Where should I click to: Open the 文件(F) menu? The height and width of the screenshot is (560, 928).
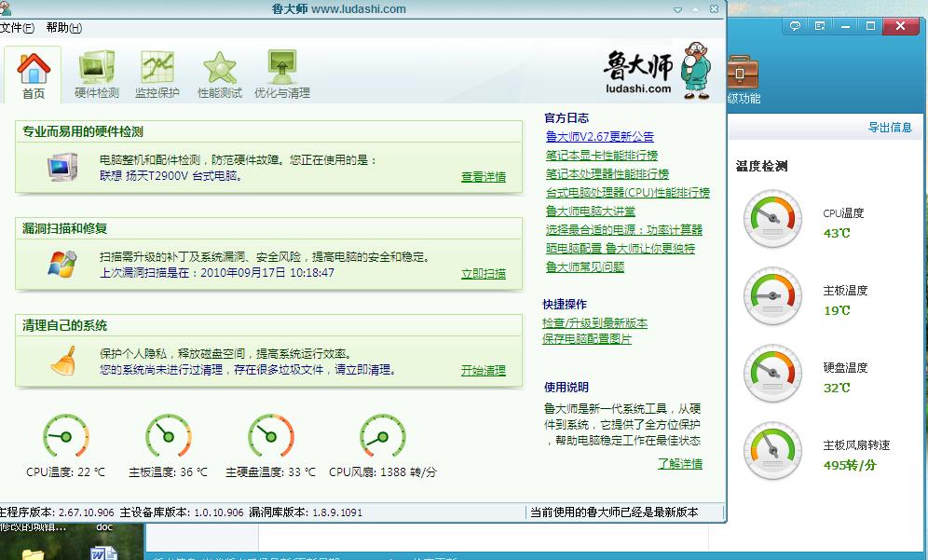point(17,28)
